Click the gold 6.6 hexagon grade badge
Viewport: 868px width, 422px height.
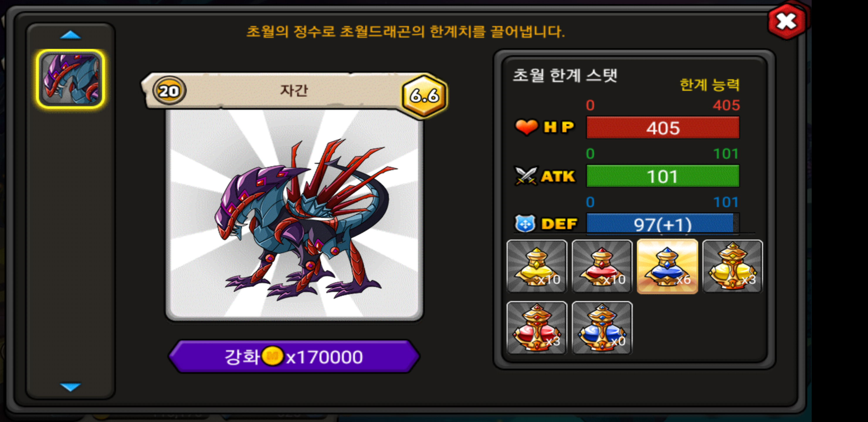[425, 96]
